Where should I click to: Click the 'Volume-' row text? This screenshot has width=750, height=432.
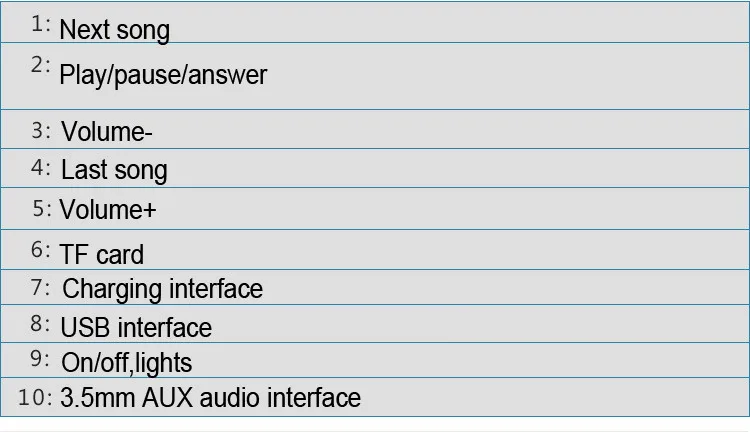[107, 132]
